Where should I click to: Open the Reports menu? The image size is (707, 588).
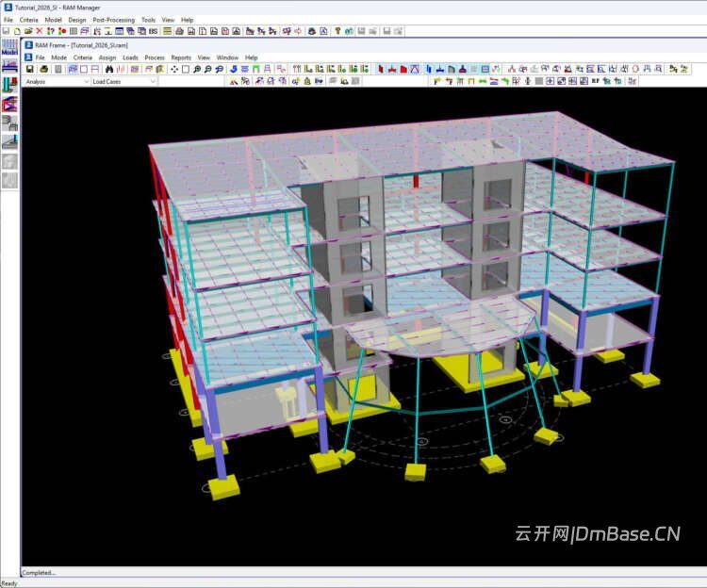pyautogui.click(x=181, y=57)
